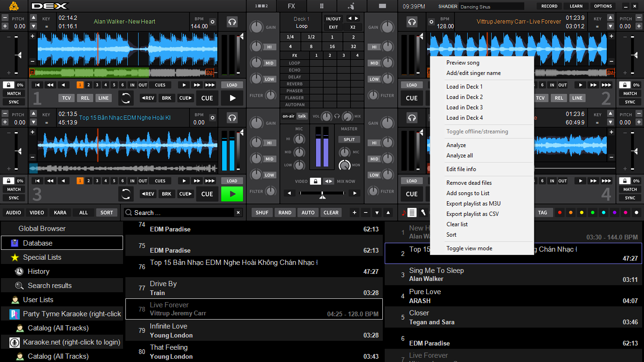The height and width of the screenshot is (362, 644).
Task: Open OPTIONS in the top bar
Action: (603, 6)
